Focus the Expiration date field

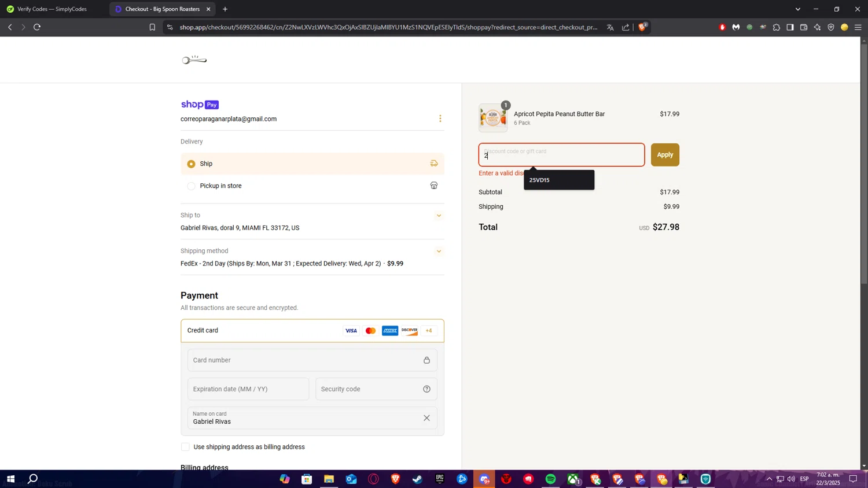coord(248,389)
